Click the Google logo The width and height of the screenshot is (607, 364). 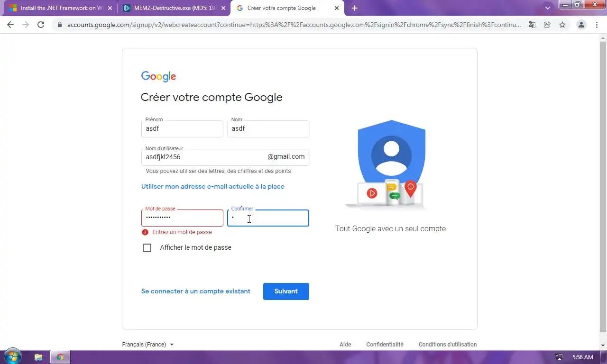click(x=158, y=76)
